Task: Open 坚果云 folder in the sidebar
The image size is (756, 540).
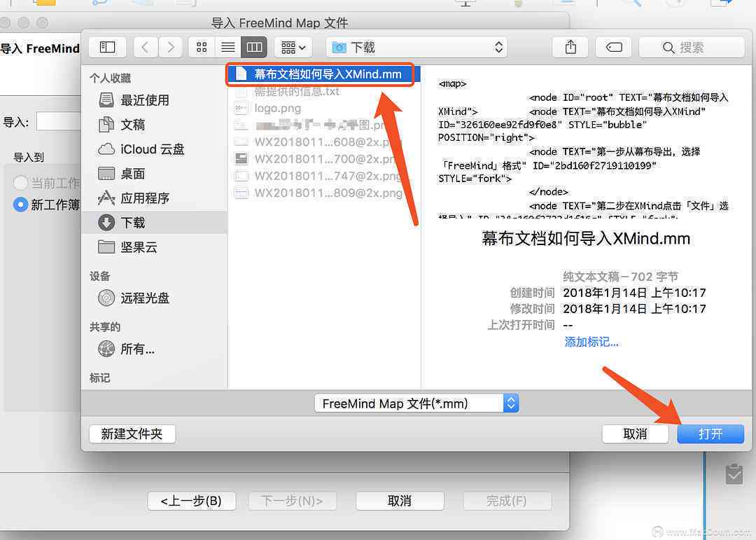Action: click(x=154, y=247)
